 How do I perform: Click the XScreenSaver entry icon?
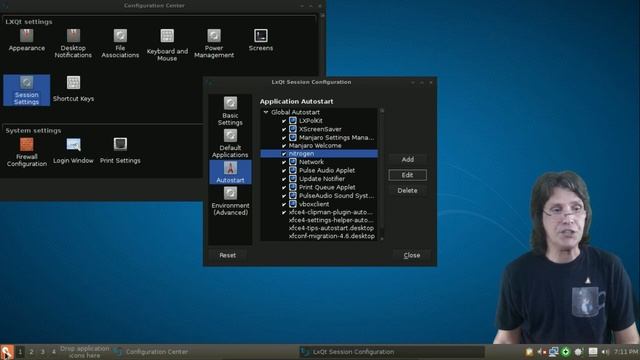(293, 129)
